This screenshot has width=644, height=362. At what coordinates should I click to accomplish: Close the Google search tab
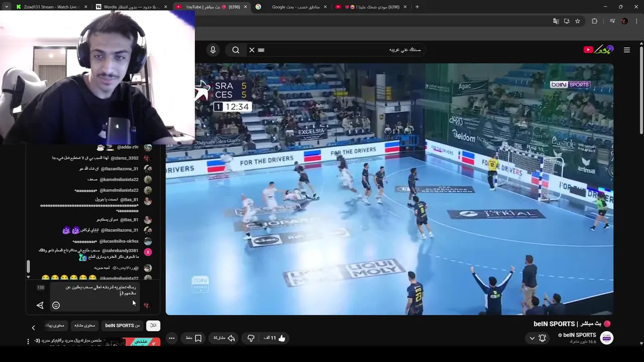(326, 7)
